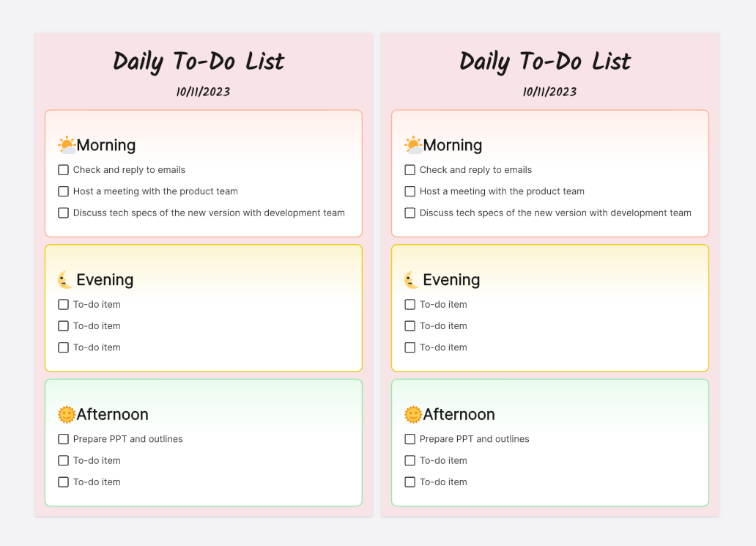Check "Discuss tech specs" box on right page
Image resolution: width=756 pixels, height=546 pixels.
pyautogui.click(x=410, y=213)
